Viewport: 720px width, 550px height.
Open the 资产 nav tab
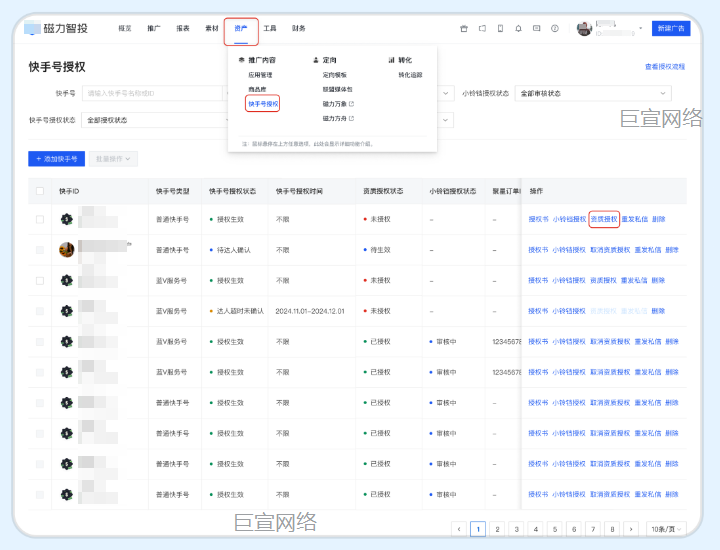(x=241, y=28)
